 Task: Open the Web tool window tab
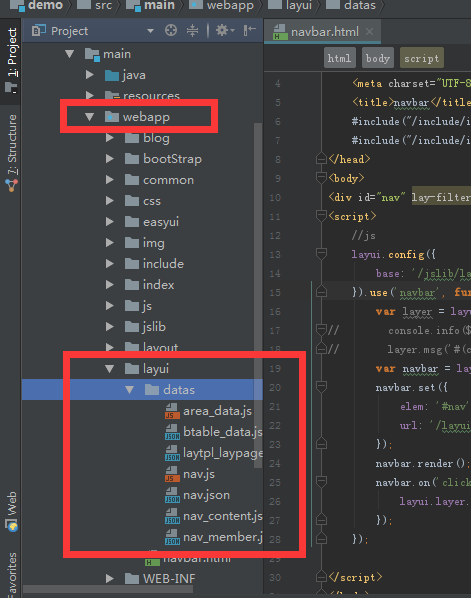[x=11, y=511]
